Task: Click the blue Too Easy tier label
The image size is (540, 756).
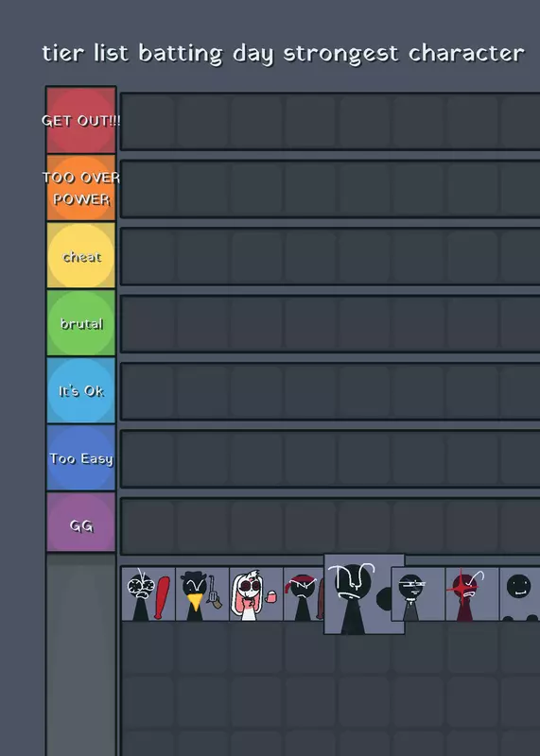Action: [81, 458]
